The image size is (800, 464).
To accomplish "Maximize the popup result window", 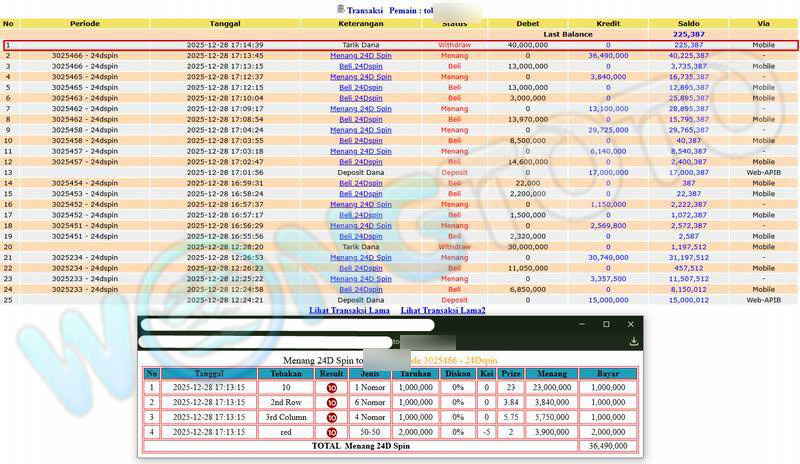I will click(606, 325).
